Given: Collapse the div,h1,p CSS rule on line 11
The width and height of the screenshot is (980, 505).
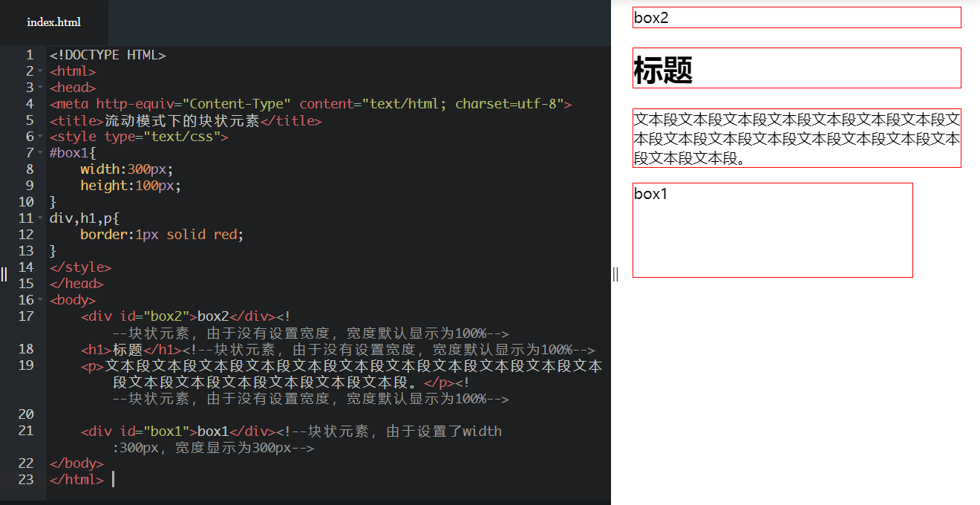Looking at the screenshot, I should tap(39, 218).
